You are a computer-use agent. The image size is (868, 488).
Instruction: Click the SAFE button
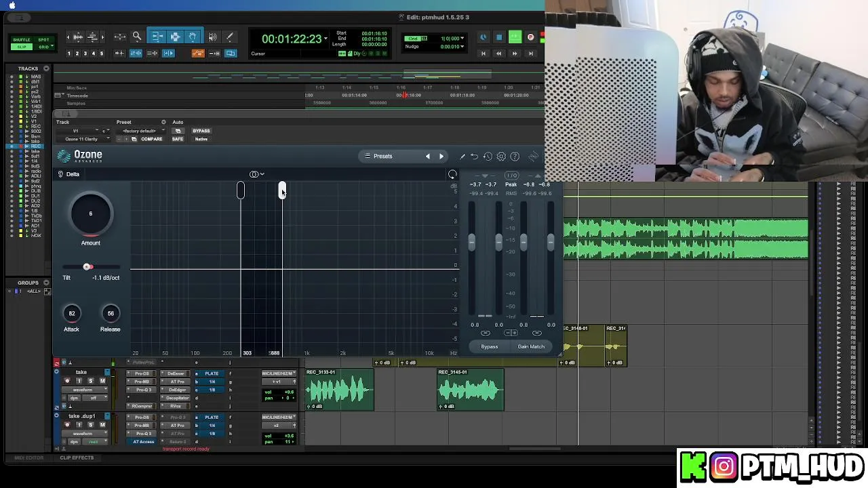pyautogui.click(x=178, y=139)
